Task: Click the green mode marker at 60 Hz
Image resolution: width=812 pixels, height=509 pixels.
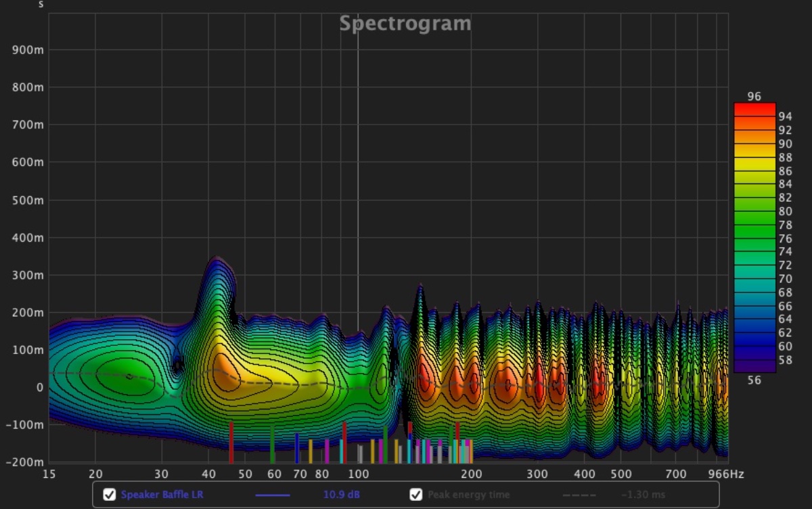Action: [272, 445]
